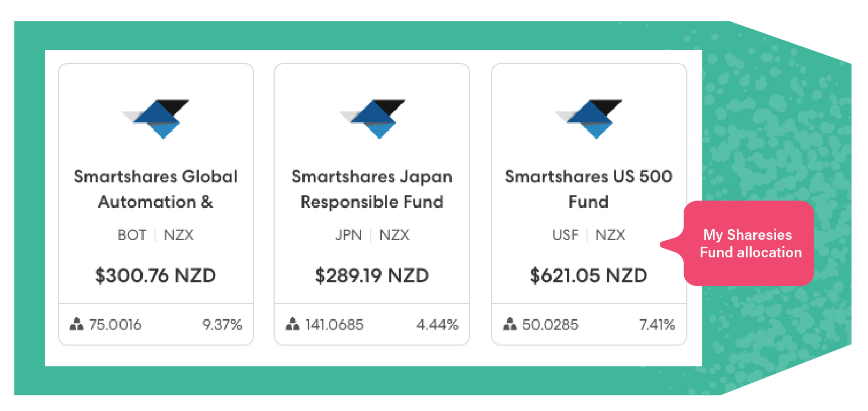Image resolution: width=868 pixels, height=411 pixels.
Task: Click the BOT ticker label
Action: point(132,234)
